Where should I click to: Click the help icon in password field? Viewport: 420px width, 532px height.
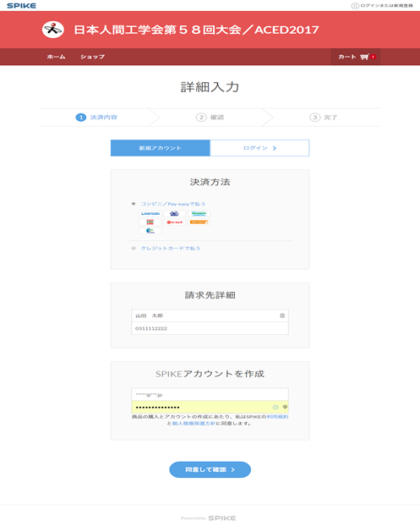click(275, 407)
